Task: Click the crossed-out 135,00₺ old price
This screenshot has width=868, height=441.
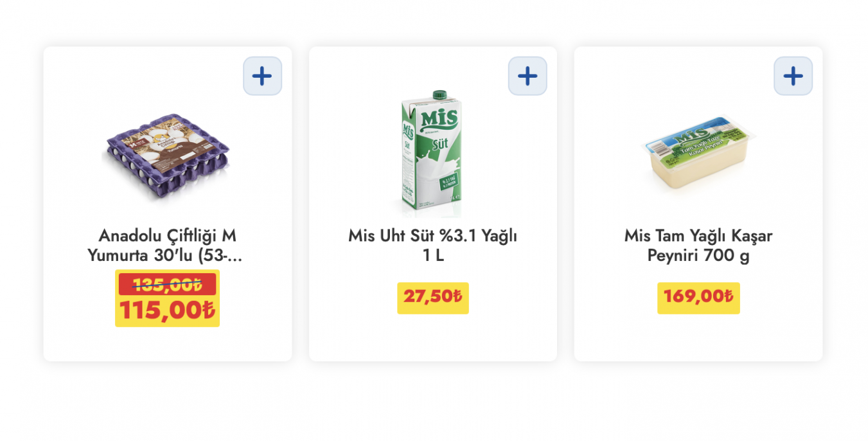Action: (167, 283)
